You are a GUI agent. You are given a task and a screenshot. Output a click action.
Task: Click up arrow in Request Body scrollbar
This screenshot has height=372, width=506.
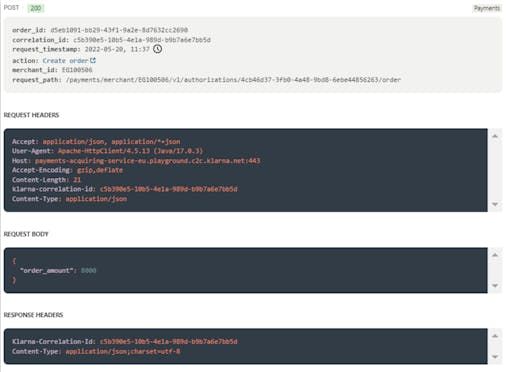(x=495, y=255)
